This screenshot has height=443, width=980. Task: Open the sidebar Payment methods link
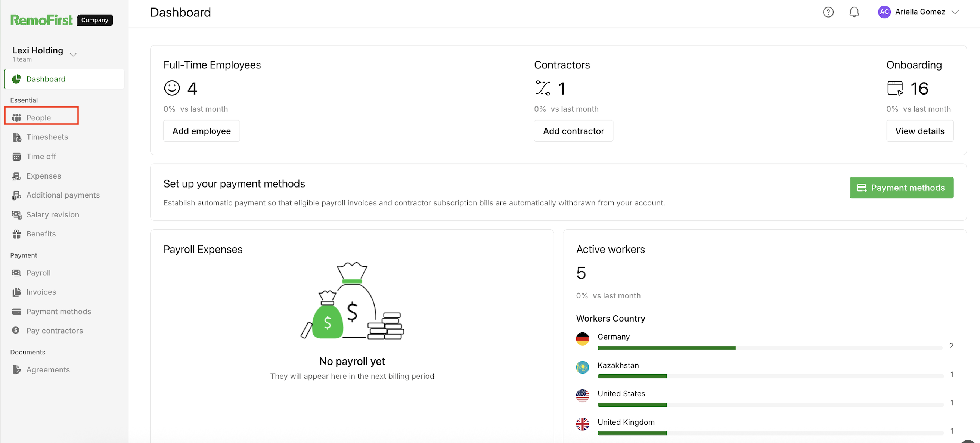click(59, 311)
